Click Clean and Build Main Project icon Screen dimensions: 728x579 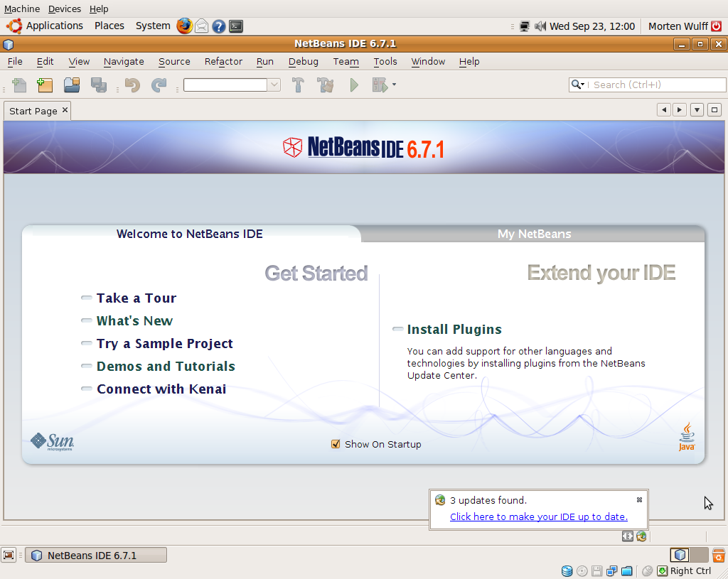pyautogui.click(x=325, y=85)
